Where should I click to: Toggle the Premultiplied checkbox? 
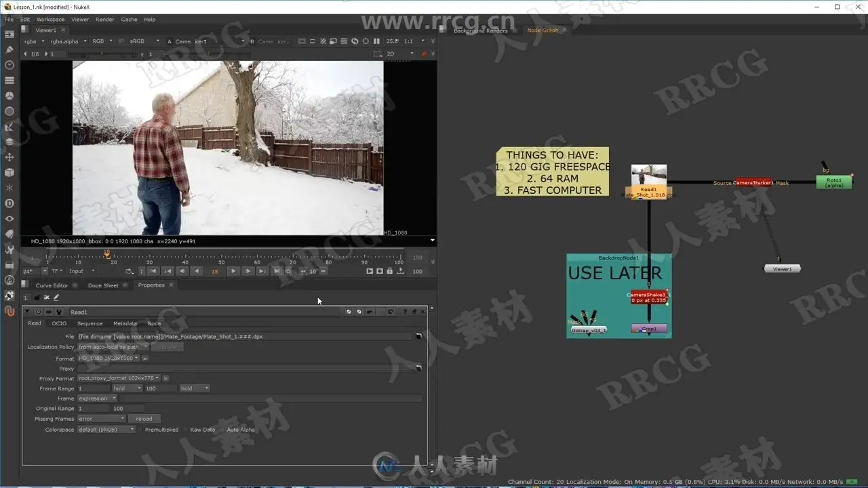141,430
